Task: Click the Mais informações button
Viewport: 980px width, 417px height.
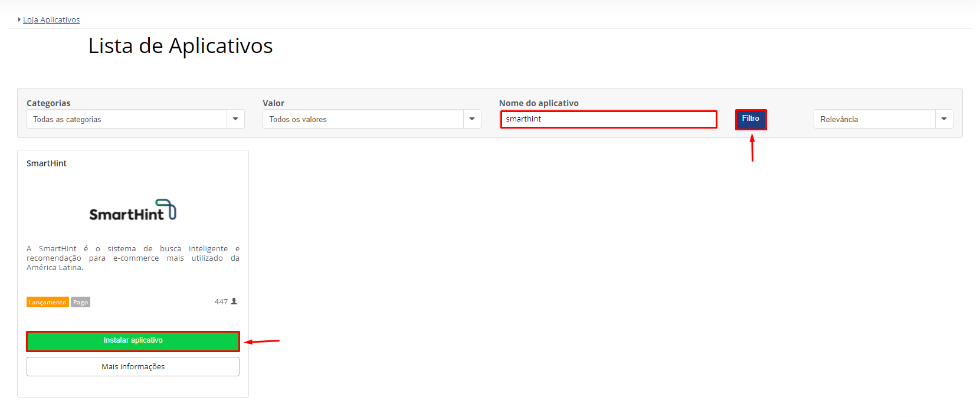Action: (x=133, y=366)
